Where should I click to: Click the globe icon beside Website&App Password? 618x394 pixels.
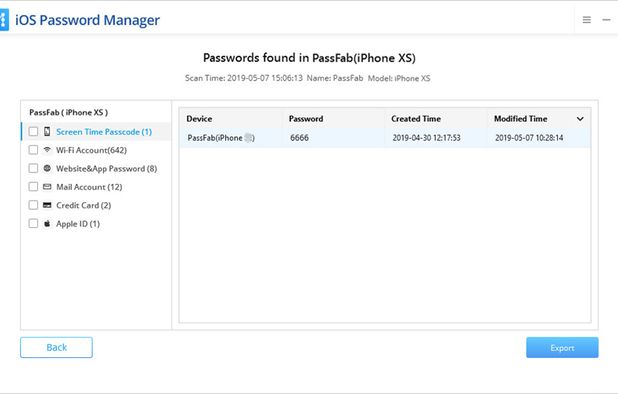[x=47, y=168]
